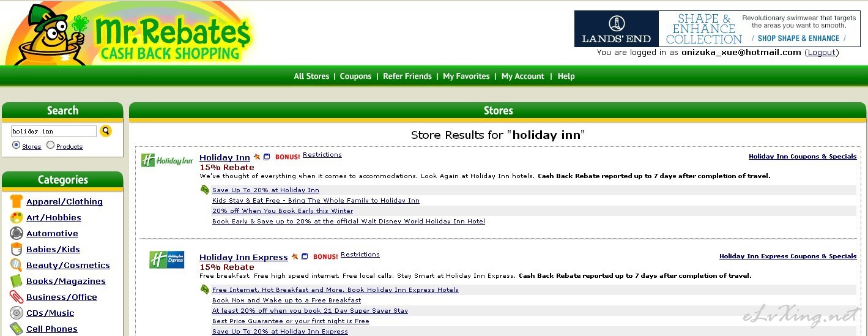868x336 pixels.
Task: Click the CDs/Music disc icon
Action: click(x=17, y=313)
